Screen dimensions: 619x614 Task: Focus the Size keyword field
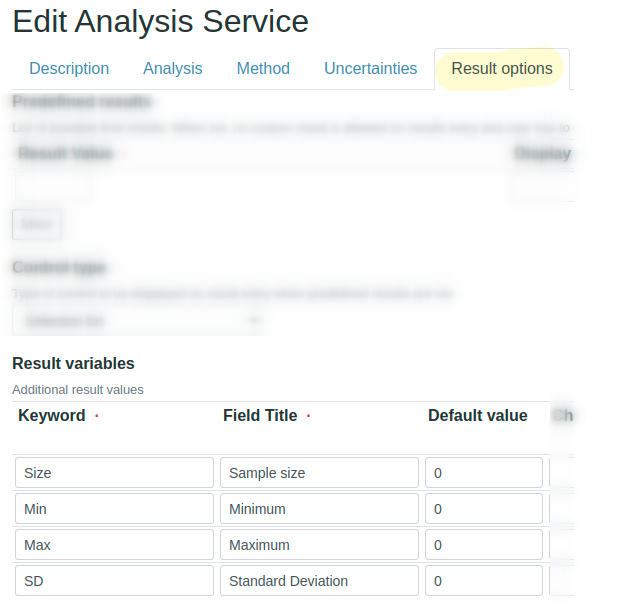coord(115,473)
